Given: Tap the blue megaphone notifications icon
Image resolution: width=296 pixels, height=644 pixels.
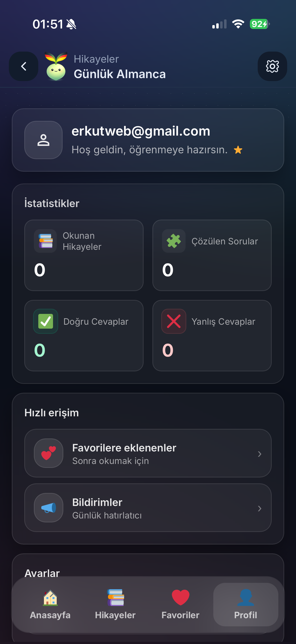Looking at the screenshot, I should coord(48,507).
